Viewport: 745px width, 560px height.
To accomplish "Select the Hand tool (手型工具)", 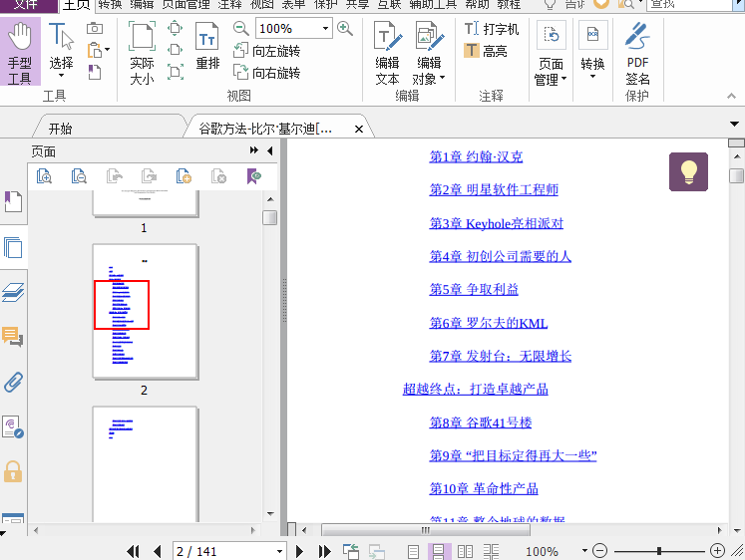I will (x=20, y=52).
